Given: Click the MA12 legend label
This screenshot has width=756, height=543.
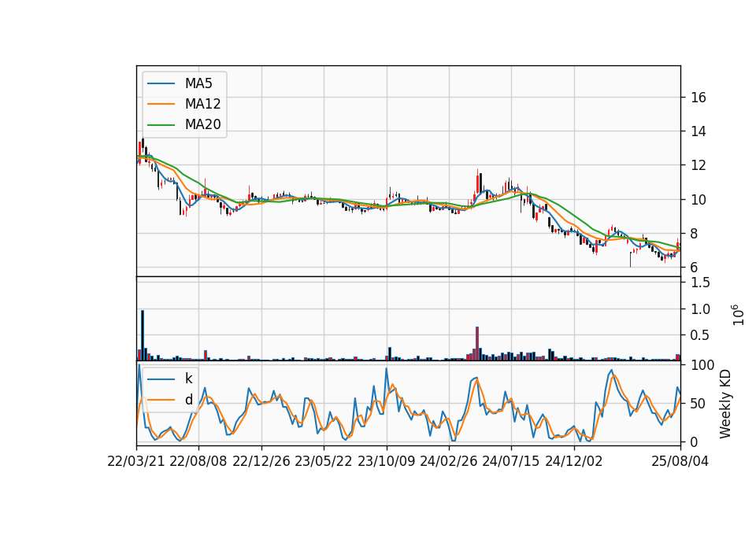Looking at the screenshot, I should click(x=202, y=104).
